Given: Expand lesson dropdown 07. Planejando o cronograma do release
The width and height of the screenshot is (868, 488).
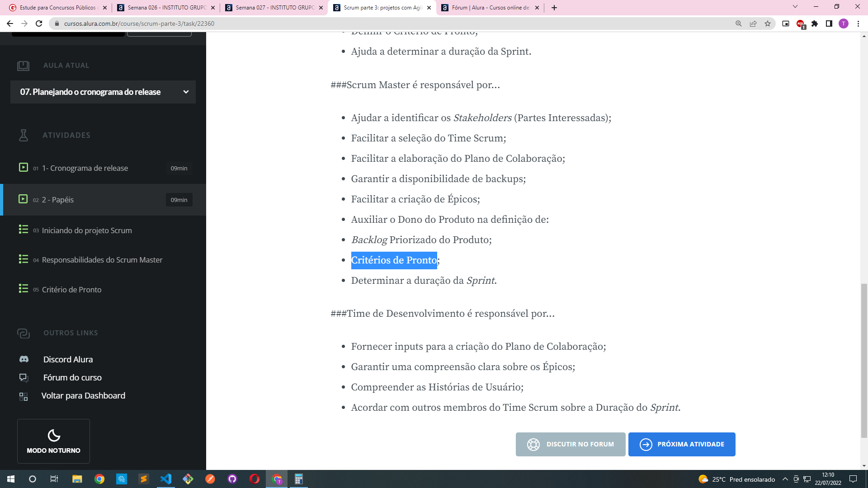Looking at the screenshot, I should tap(103, 92).
